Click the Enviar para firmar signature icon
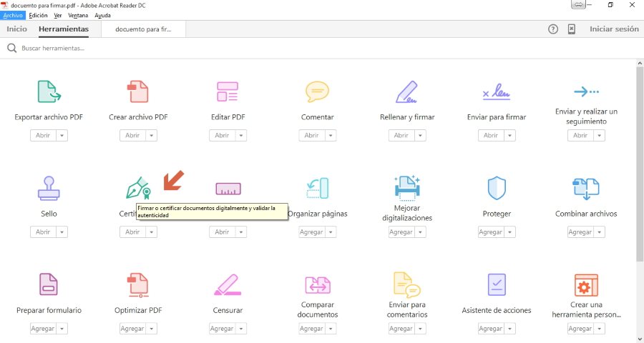The width and height of the screenshot is (644, 343). click(x=496, y=92)
